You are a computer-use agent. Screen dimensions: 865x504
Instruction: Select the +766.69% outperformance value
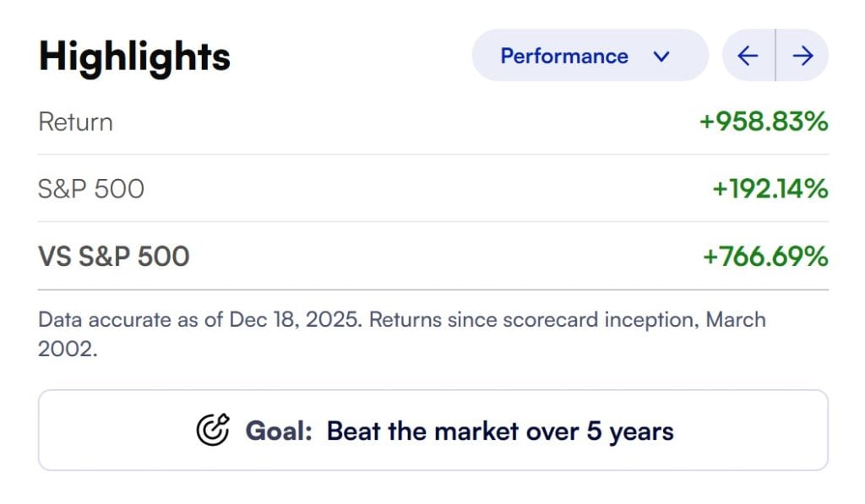pos(764,256)
